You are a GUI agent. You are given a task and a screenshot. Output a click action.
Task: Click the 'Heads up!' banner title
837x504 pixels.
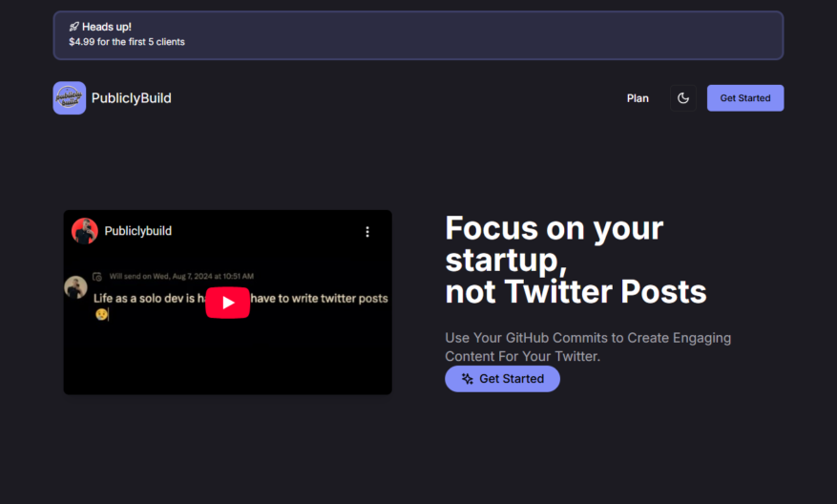[107, 27]
